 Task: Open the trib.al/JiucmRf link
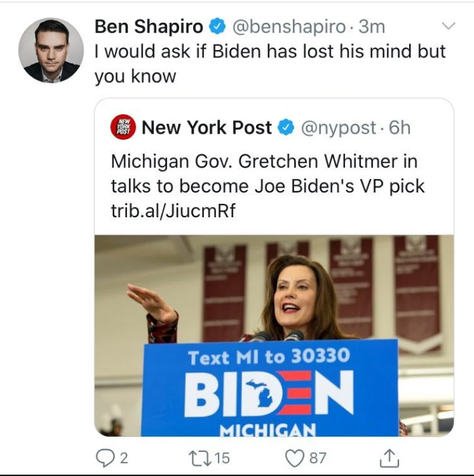(x=173, y=211)
